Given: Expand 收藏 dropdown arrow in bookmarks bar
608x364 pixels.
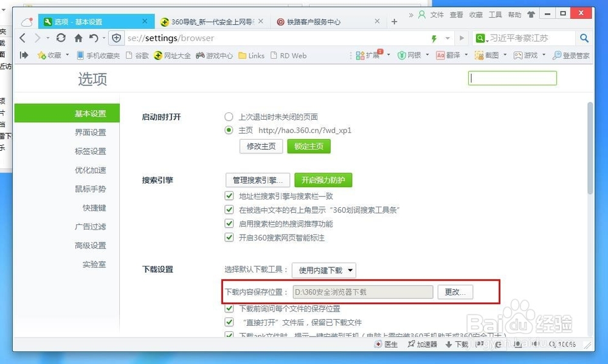Looking at the screenshot, I should point(67,55).
